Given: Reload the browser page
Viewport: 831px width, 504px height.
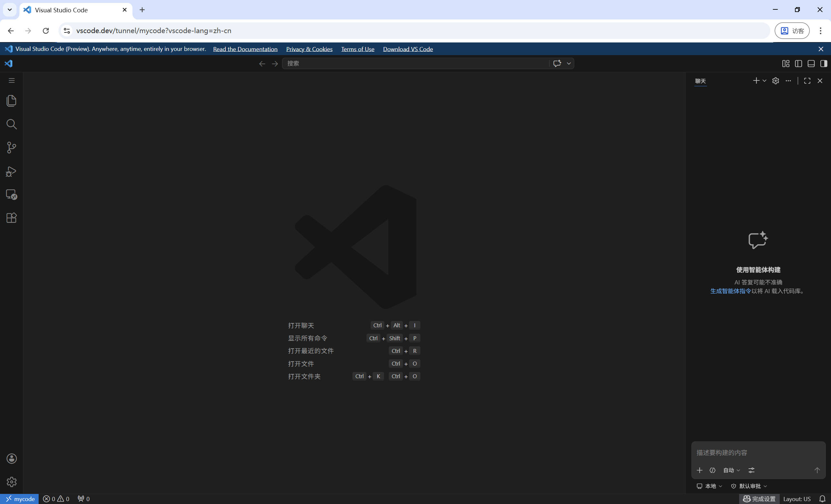Looking at the screenshot, I should click(x=46, y=31).
